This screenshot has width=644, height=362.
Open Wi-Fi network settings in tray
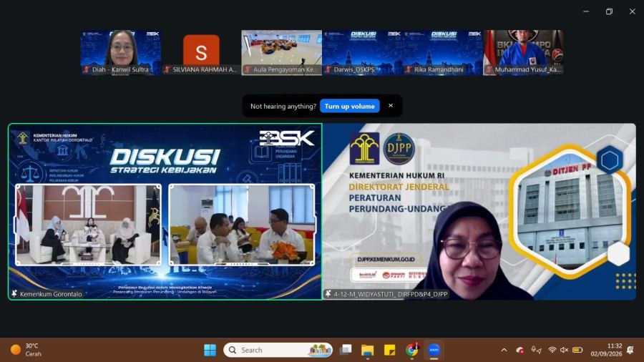(552, 350)
